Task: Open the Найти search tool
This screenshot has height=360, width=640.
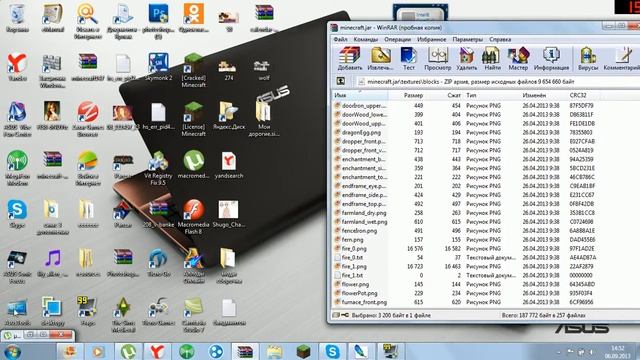Action: click(x=492, y=58)
